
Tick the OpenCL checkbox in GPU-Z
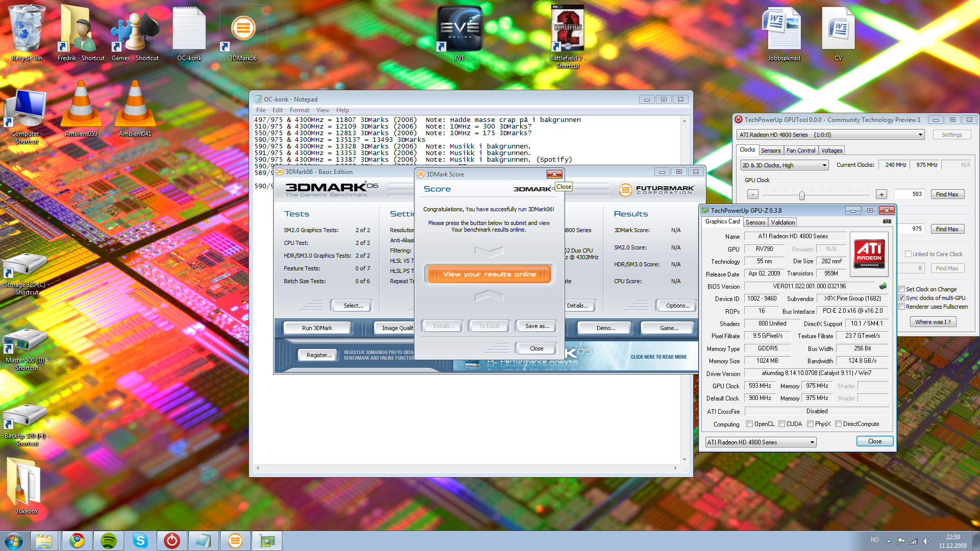coord(749,424)
